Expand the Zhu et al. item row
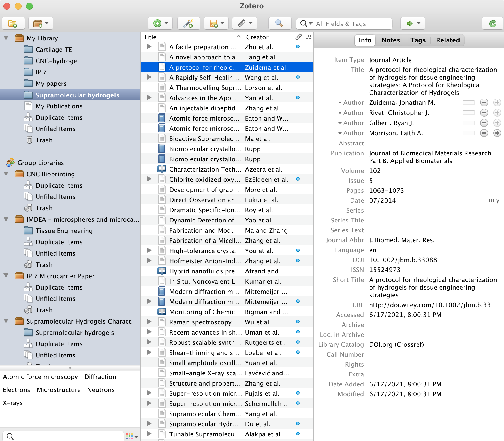The width and height of the screenshot is (504, 441). [x=149, y=47]
